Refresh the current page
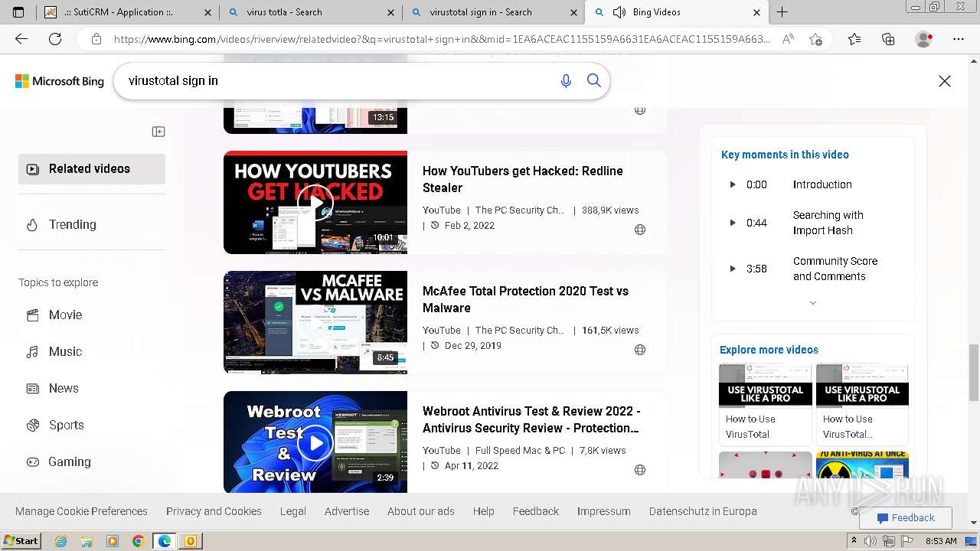Viewport: 980px width, 551px height. click(x=55, y=39)
